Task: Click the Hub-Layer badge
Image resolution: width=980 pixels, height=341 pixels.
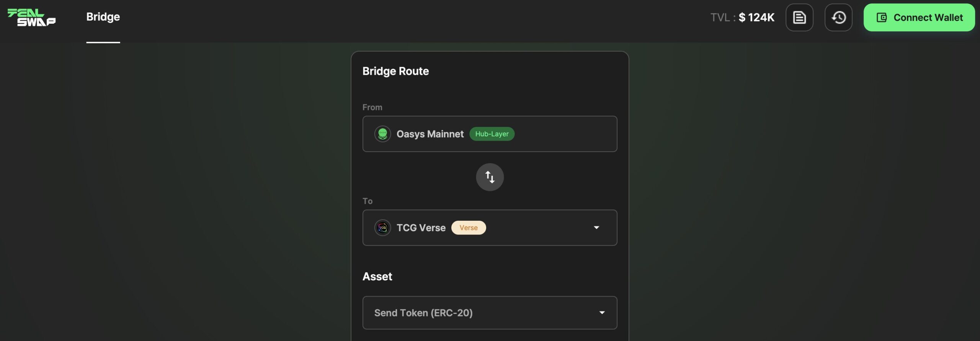Action: point(492,134)
